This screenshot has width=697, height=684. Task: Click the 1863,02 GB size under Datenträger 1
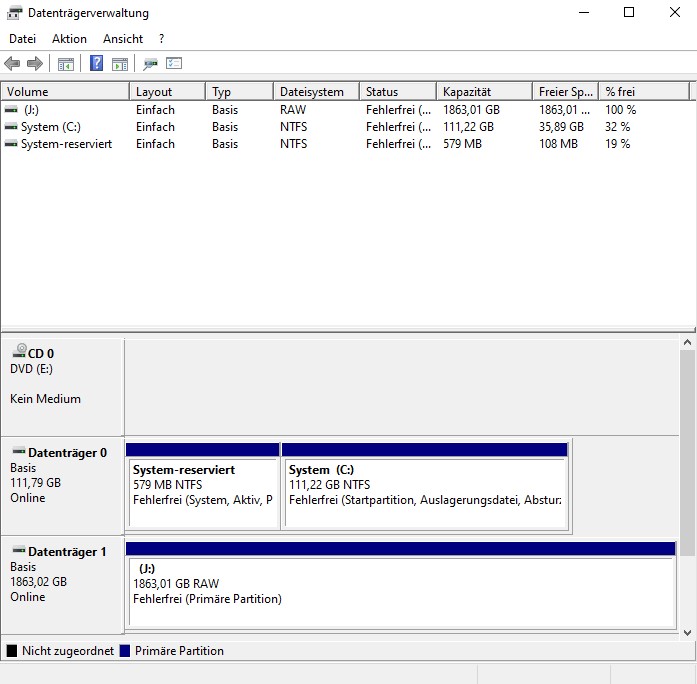pos(38,582)
